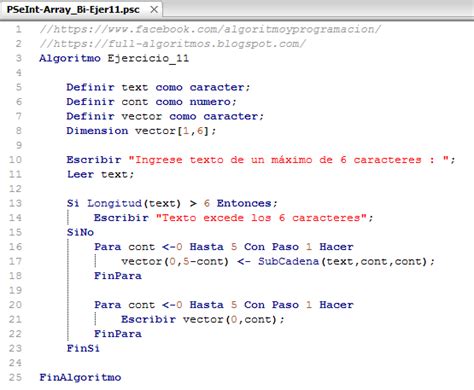Screen dimensions: 474x390
Task: Click the facebook.com URL comment on line 1
Action: click(210, 29)
